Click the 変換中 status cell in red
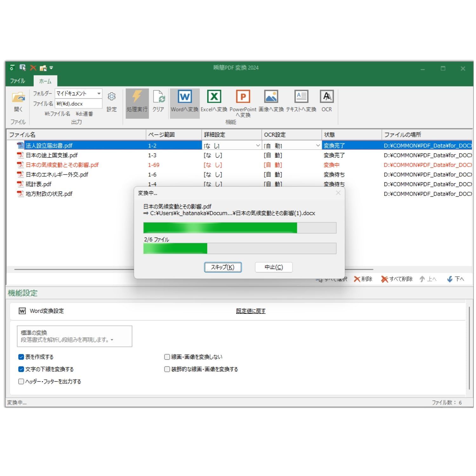The height and width of the screenshot is (476, 476). [x=331, y=165]
